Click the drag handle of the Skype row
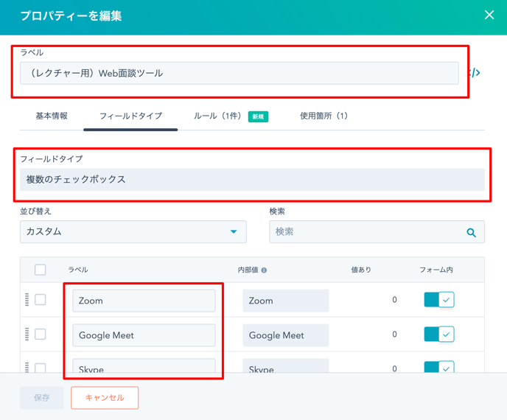 27,367
